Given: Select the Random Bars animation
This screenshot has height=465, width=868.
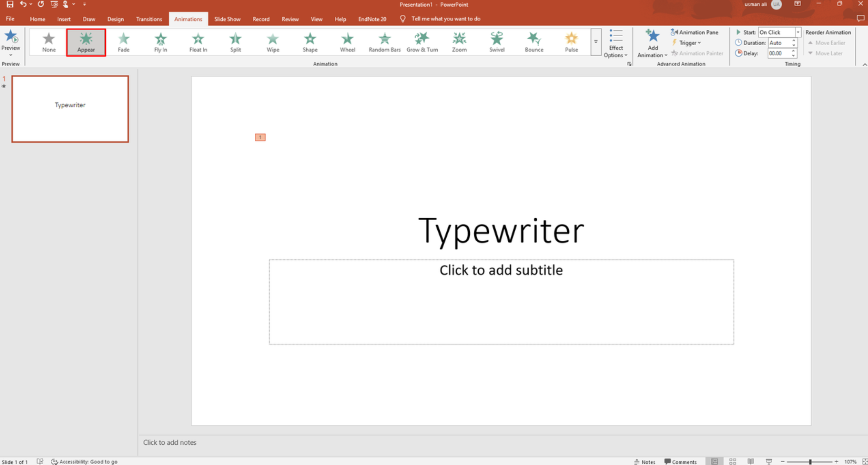Looking at the screenshot, I should [384, 42].
